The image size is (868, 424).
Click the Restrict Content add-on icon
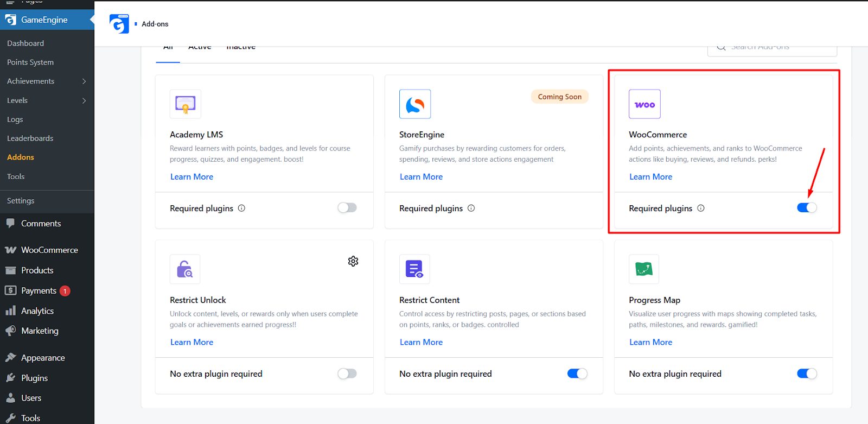pyautogui.click(x=414, y=269)
